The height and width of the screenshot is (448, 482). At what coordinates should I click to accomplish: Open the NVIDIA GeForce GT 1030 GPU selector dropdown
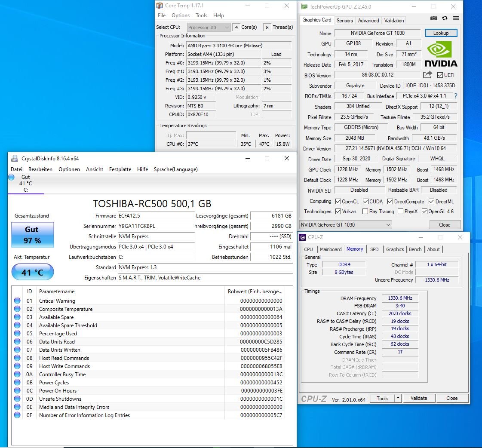(346, 225)
